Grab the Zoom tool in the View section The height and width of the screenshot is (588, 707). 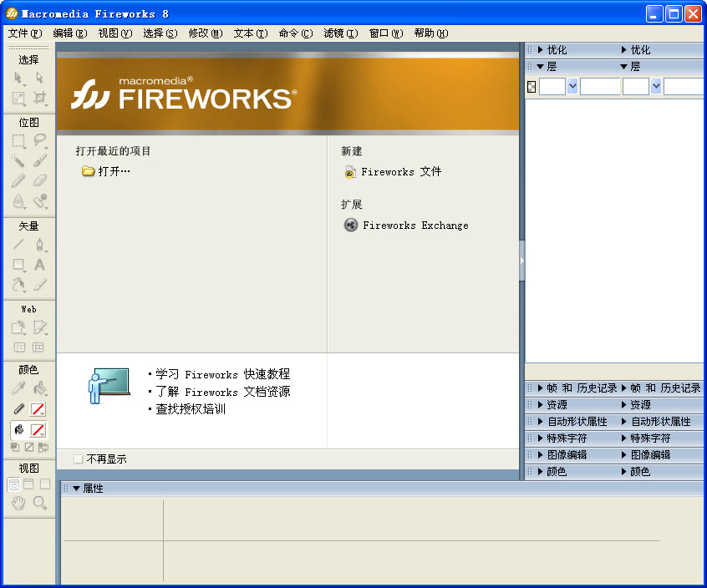point(40,502)
